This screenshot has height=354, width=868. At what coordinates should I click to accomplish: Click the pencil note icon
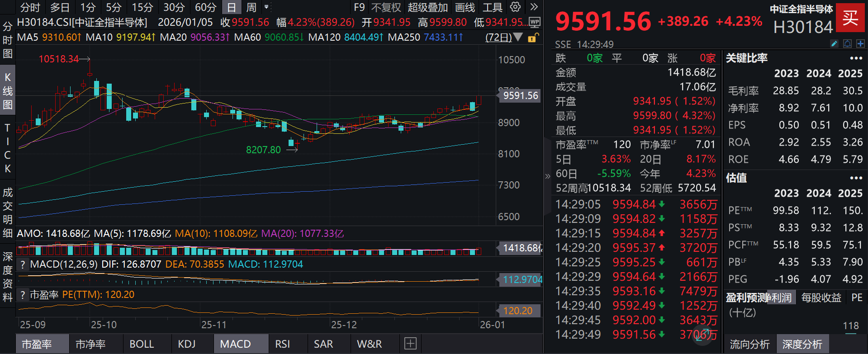coord(835,44)
